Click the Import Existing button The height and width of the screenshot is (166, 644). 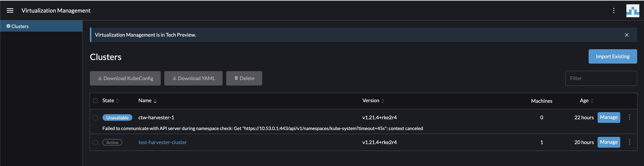pos(613,56)
